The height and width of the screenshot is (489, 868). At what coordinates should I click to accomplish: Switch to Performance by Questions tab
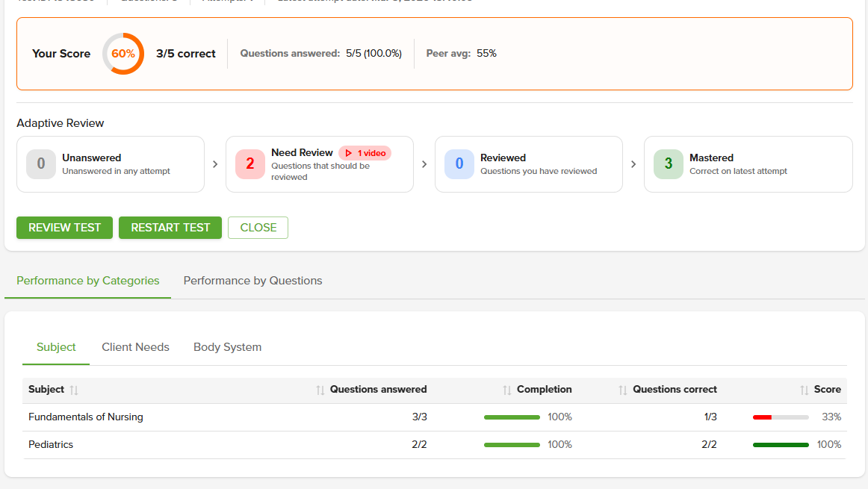pyautogui.click(x=252, y=281)
